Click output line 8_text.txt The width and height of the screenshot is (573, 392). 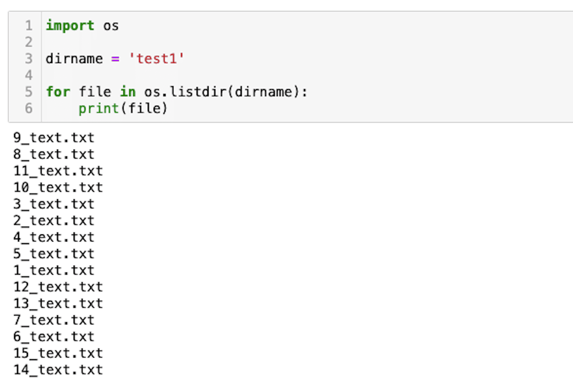[x=53, y=154]
